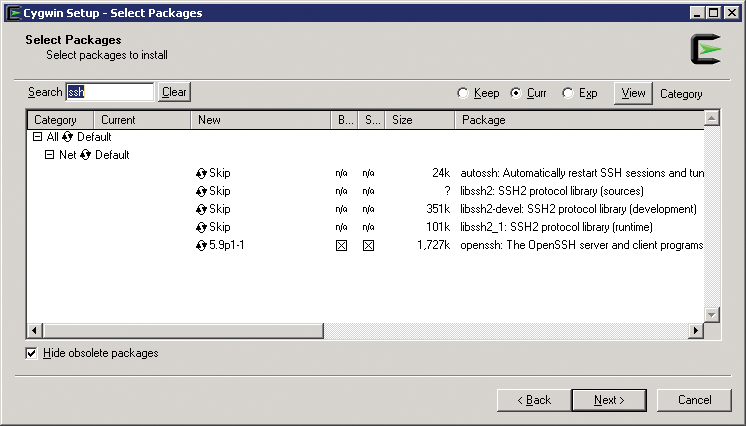Click the Category column header
This screenshot has height=426, width=746.
coord(60,120)
